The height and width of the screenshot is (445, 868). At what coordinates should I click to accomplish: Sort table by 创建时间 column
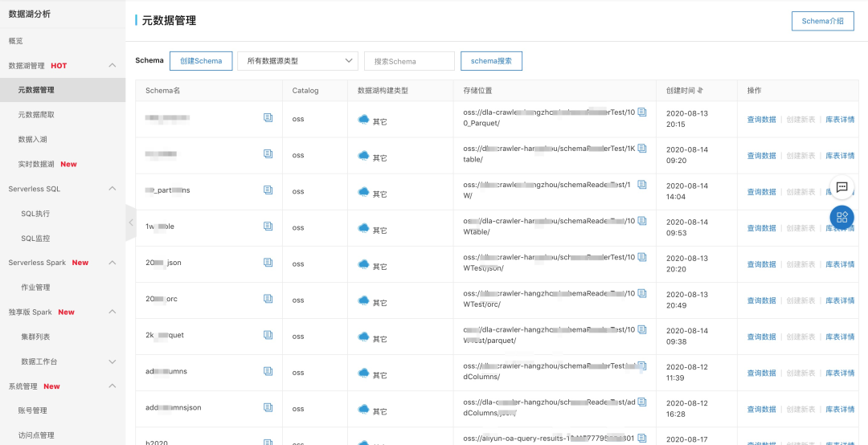(701, 91)
